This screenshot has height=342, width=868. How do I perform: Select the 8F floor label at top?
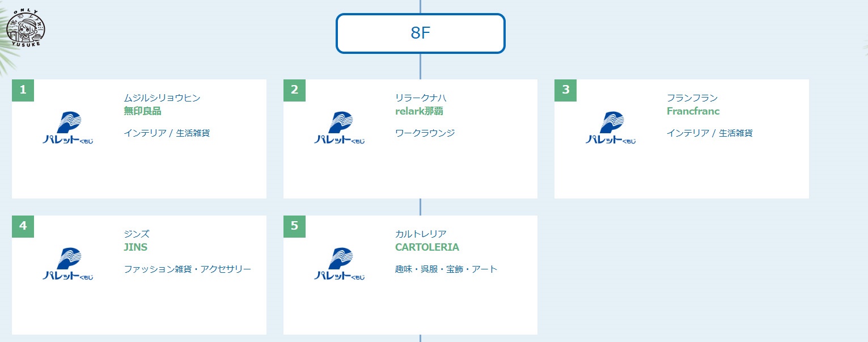[x=420, y=33]
